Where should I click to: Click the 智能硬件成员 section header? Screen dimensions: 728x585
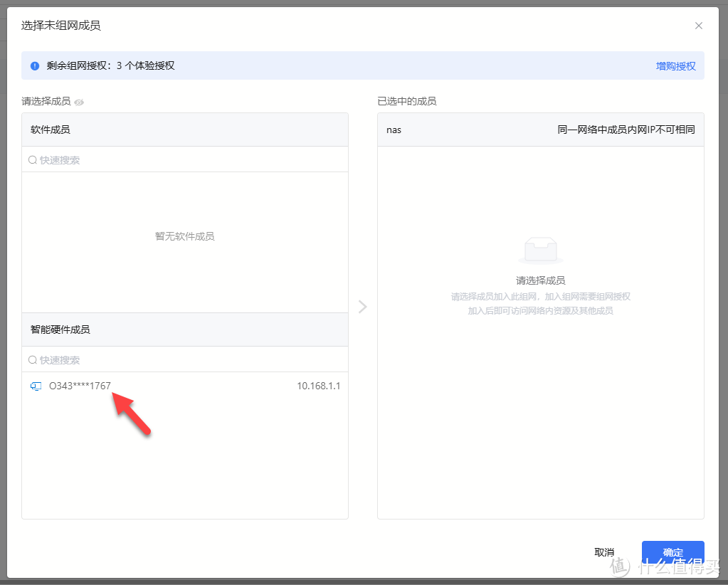tap(60, 330)
